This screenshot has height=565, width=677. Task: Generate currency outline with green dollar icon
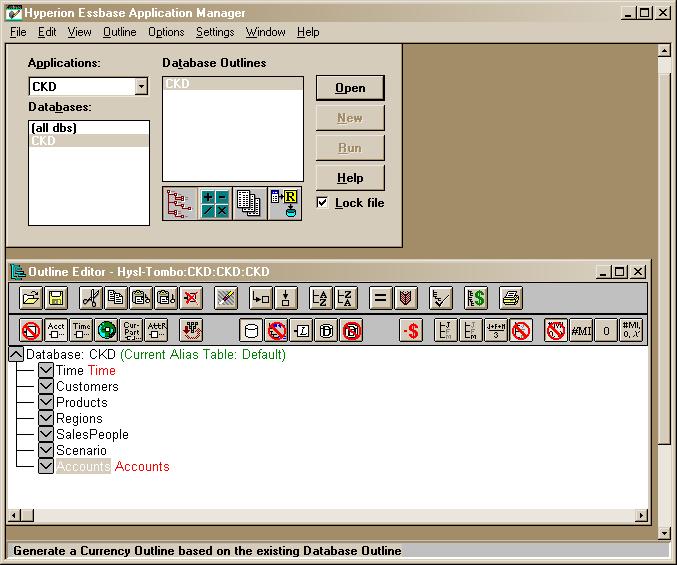pyautogui.click(x=475, y=298)
